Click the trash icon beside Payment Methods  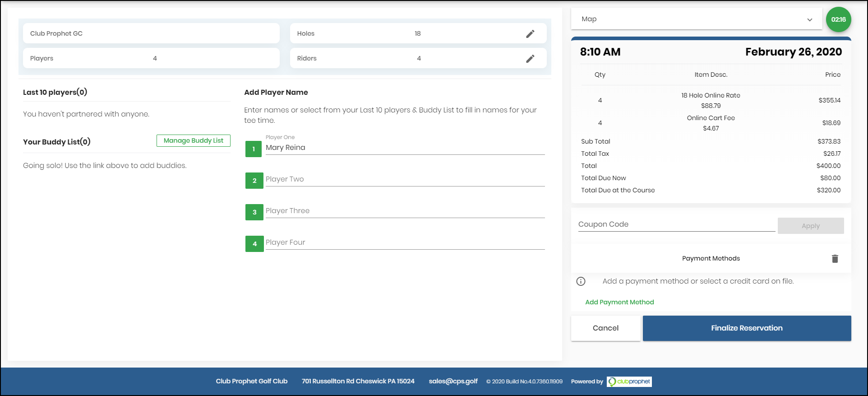coord(835,259)
